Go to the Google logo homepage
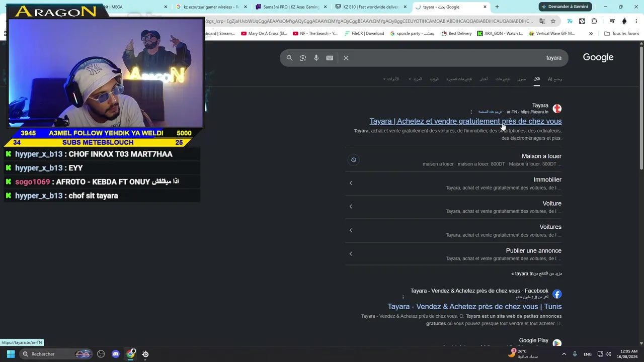 point(598,57)
